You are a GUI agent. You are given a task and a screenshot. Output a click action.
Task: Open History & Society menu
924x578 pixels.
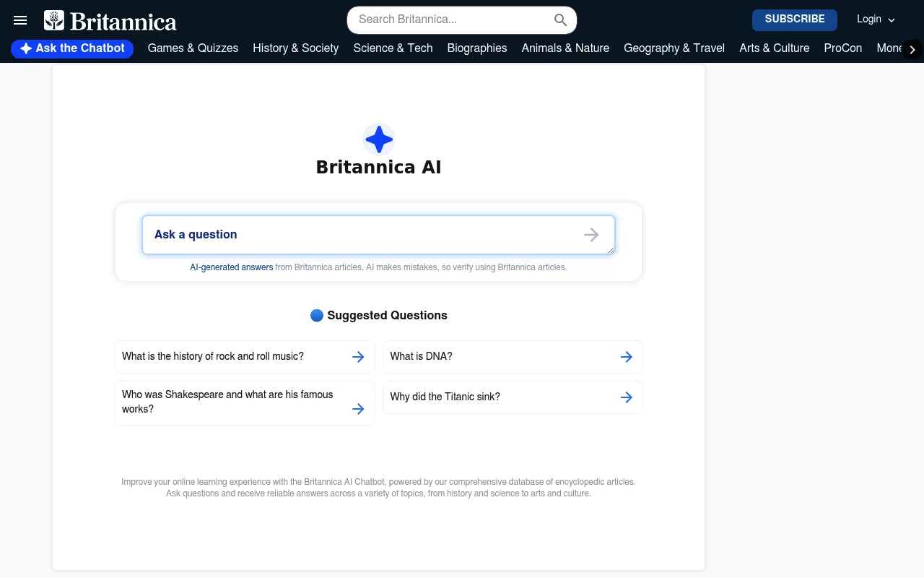296,48
